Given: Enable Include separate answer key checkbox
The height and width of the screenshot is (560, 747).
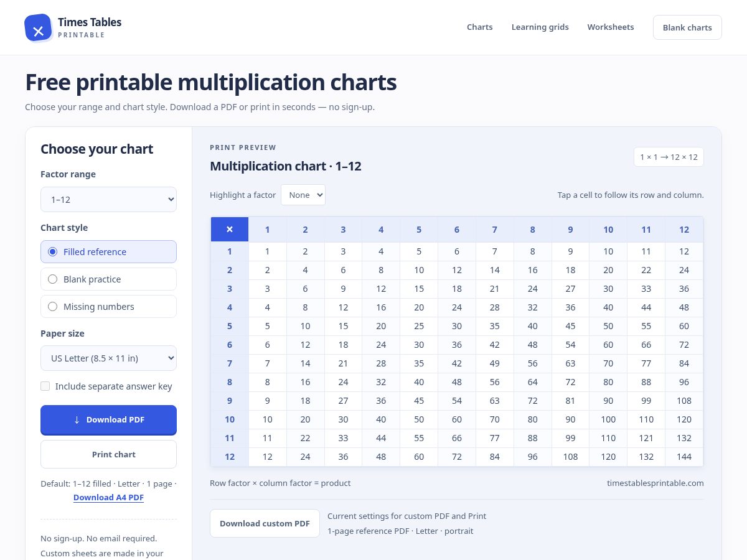Looking at the screenshot, I should (45, 386).
